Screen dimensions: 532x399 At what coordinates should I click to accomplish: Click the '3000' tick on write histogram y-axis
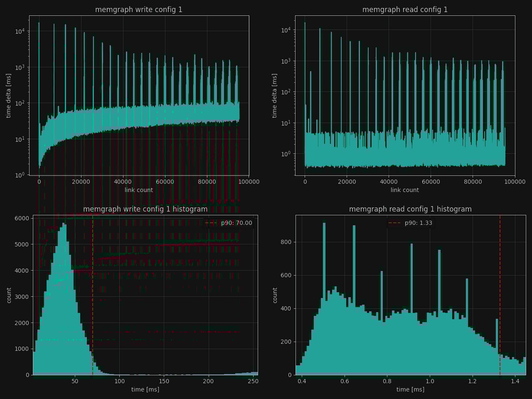[22, 297]
